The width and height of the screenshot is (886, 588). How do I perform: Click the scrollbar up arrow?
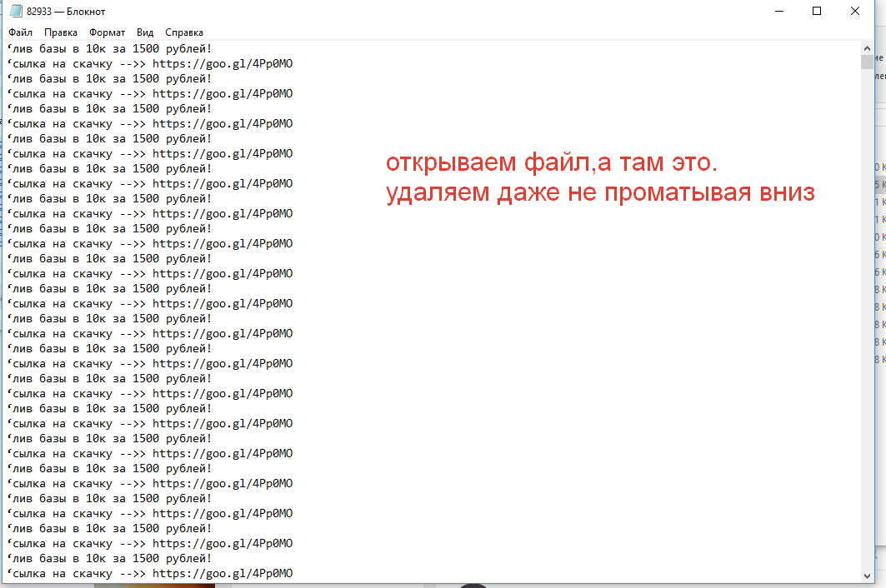pos(867,47)
